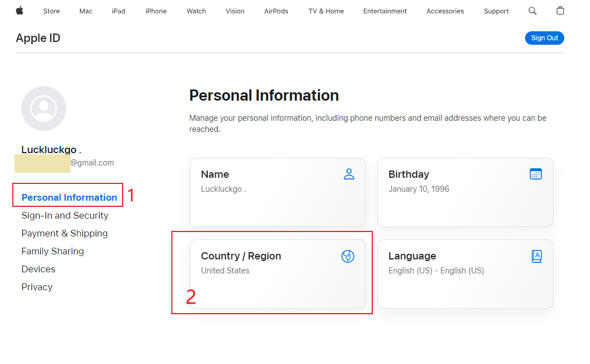
Task: Click the globe icon on Country / Region card
Action: point(348,256)
